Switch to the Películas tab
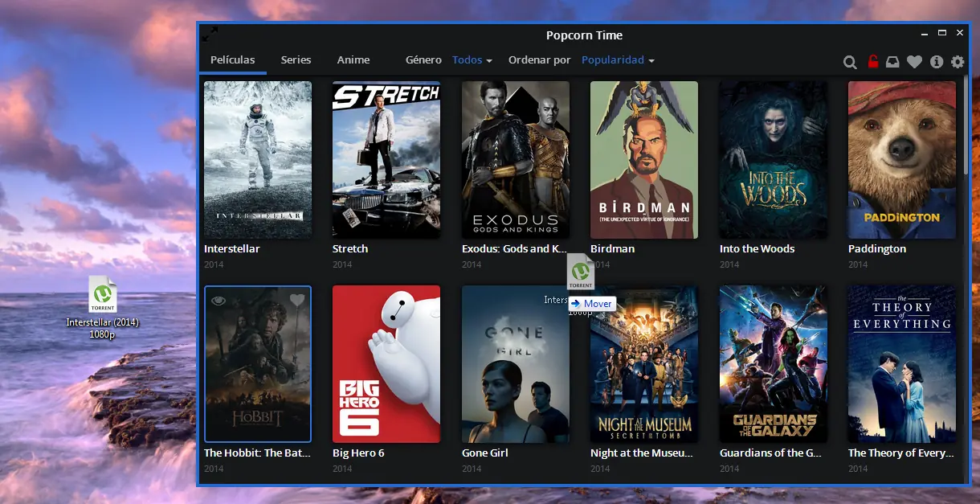Image resolution: width=980 pixels, height=504 pixels. pyautogui.click(x=233, y=60)
